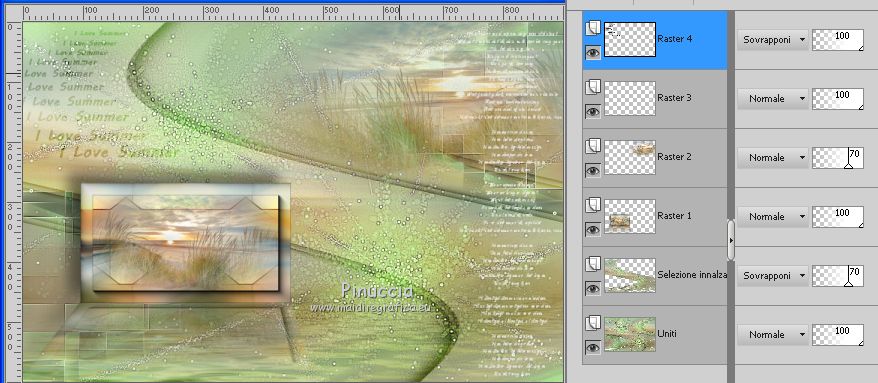Click the Raster 1 layer thumbnail
This screenshot has width=878, height=383.
(x=630, y=216)
